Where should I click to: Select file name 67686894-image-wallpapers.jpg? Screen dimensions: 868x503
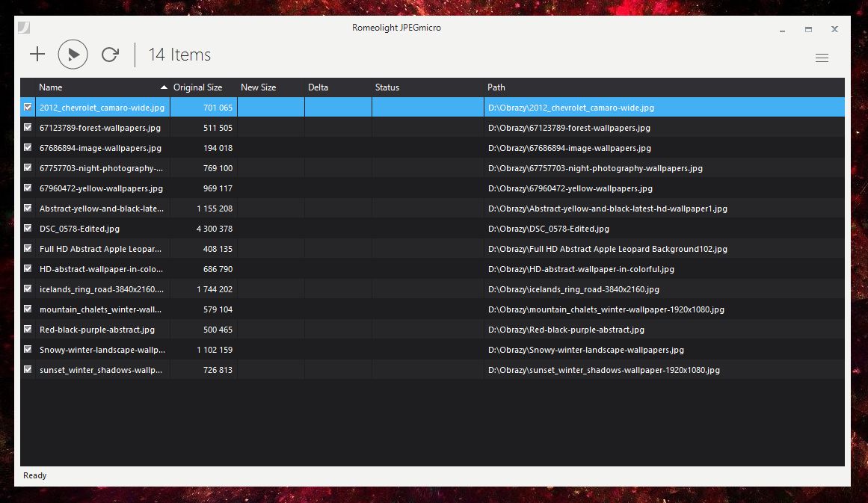100,148
